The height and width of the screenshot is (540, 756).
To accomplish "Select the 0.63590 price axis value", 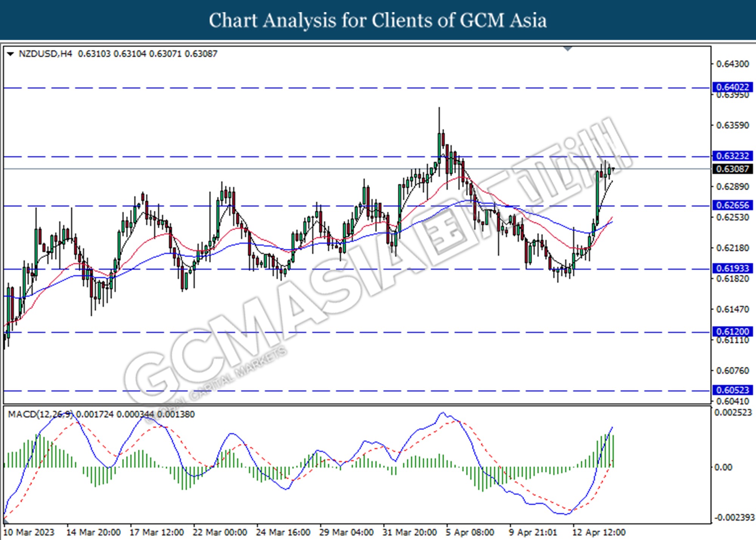I will 733,125.
